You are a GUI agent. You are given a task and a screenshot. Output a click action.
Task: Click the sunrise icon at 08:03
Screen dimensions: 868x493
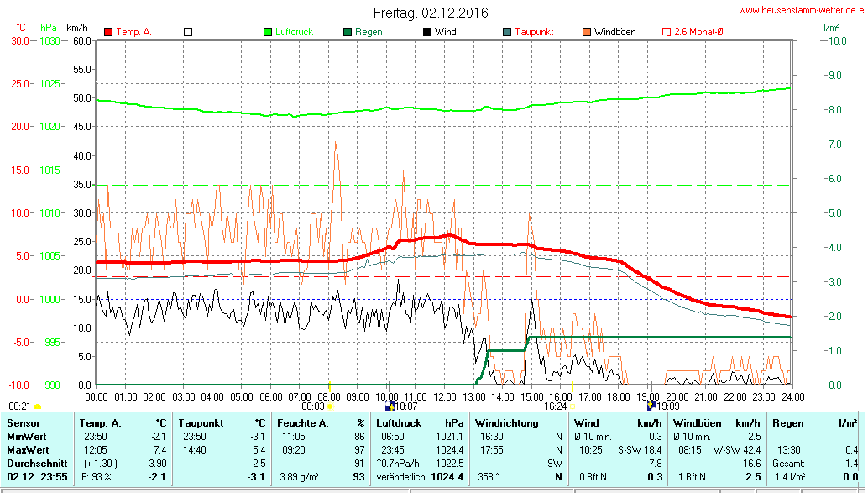tap(330, 406)
